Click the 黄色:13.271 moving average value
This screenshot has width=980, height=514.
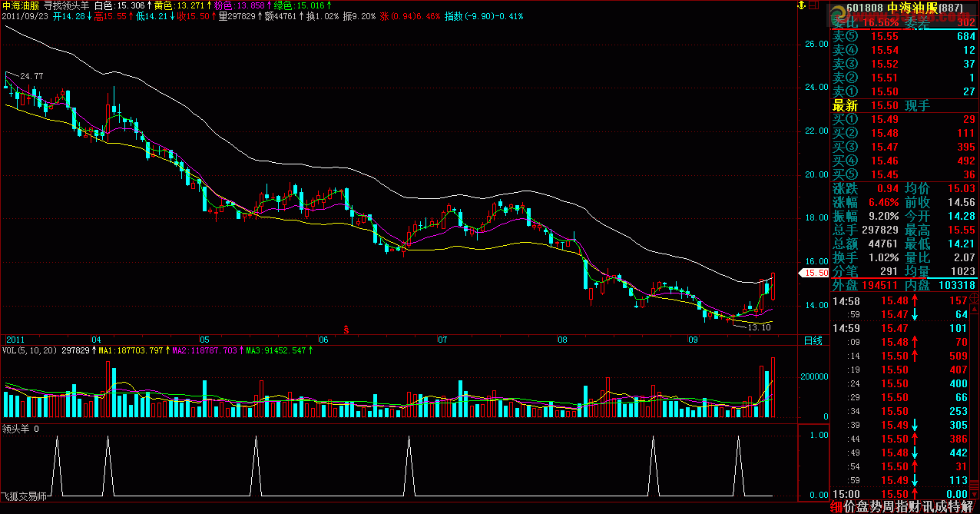(x=180, y=5)
